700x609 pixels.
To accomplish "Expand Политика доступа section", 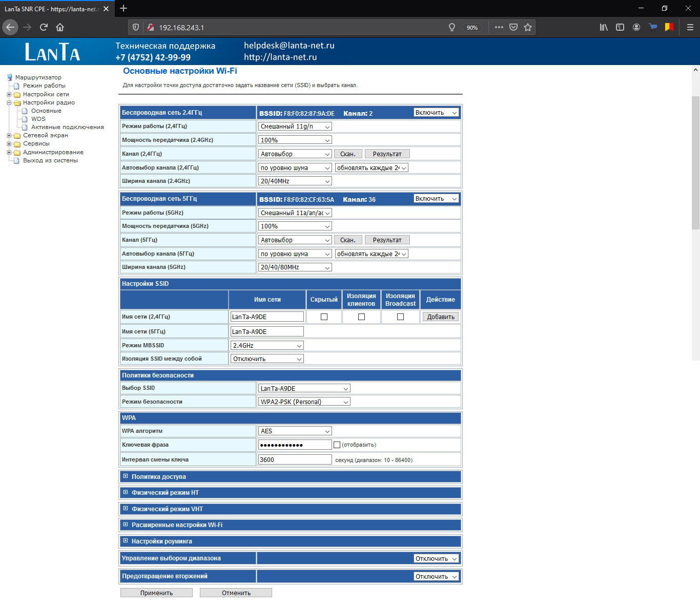I will 126,476.
